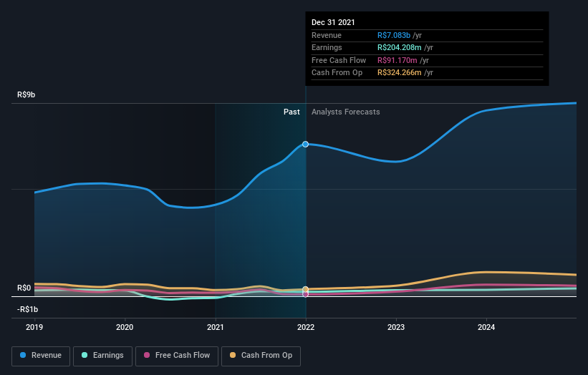588x375 pixels.
Task: Click the R$204.208m earnings value
Action: pyautogui.click(x=400, y=47)
